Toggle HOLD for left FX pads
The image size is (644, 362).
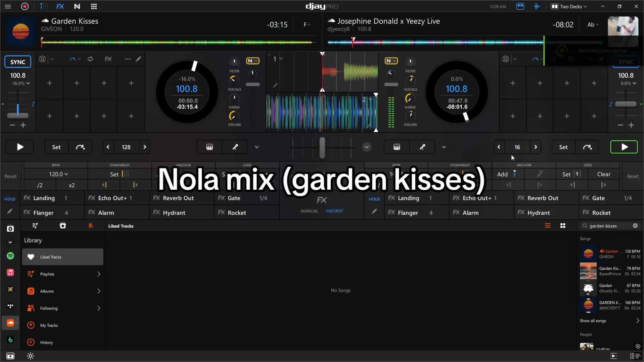pos(10,199)
